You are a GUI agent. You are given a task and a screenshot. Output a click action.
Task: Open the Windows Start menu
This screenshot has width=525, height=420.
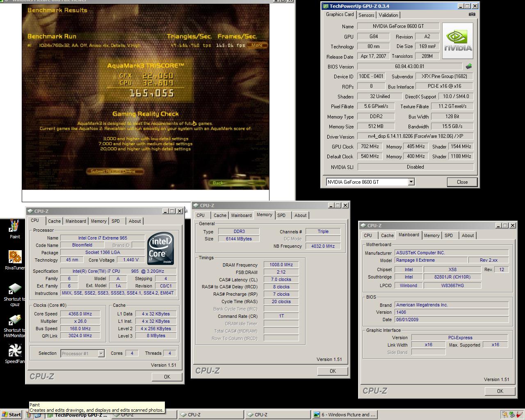11,415
